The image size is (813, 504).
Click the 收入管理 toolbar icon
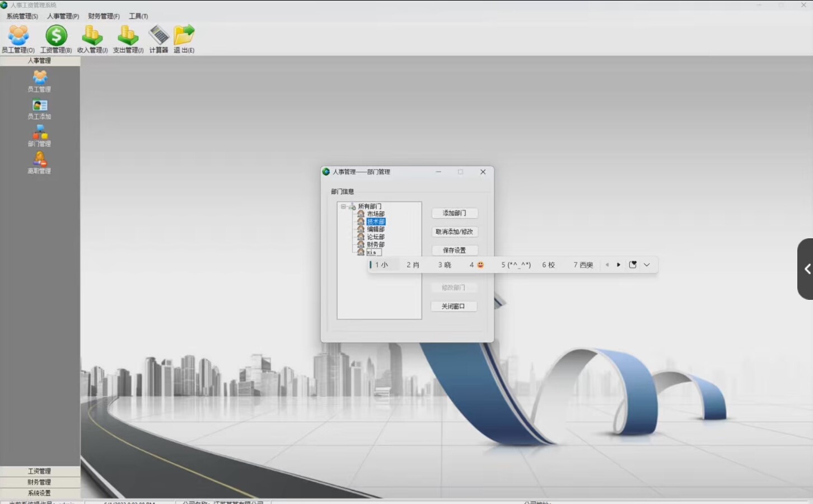coord(92,36)
